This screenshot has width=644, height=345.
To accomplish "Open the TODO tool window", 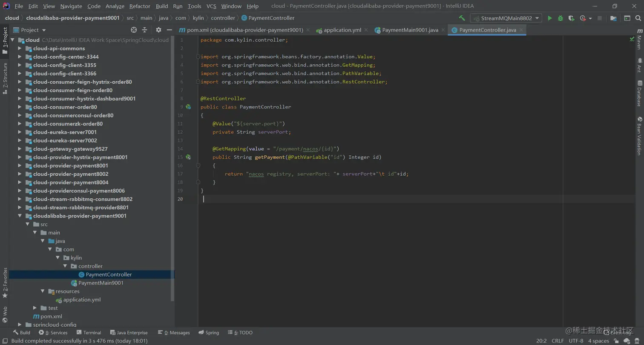I will 240,333.
